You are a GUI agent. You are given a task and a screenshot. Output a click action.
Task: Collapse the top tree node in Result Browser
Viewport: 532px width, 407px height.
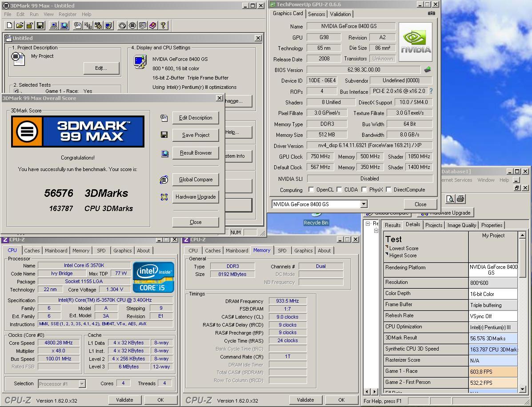(368, 223)
